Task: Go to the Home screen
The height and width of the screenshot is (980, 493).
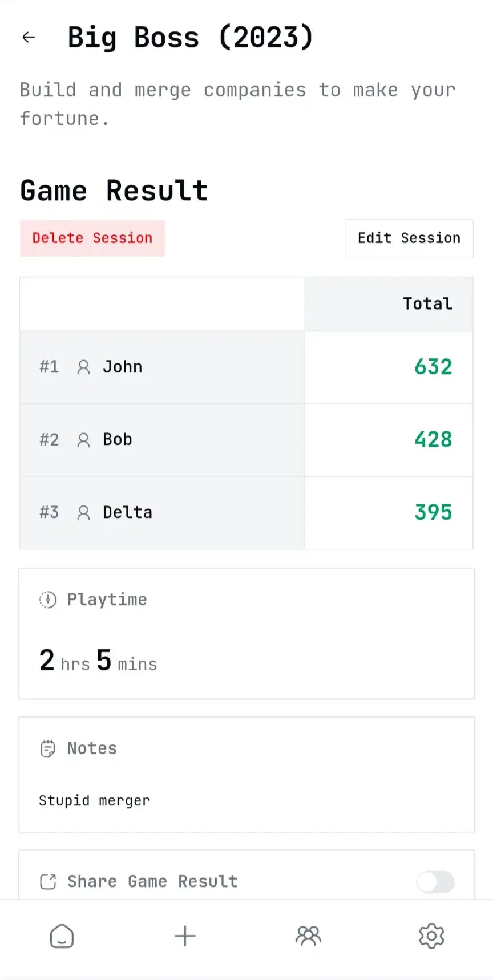Action: pos(62,936)
